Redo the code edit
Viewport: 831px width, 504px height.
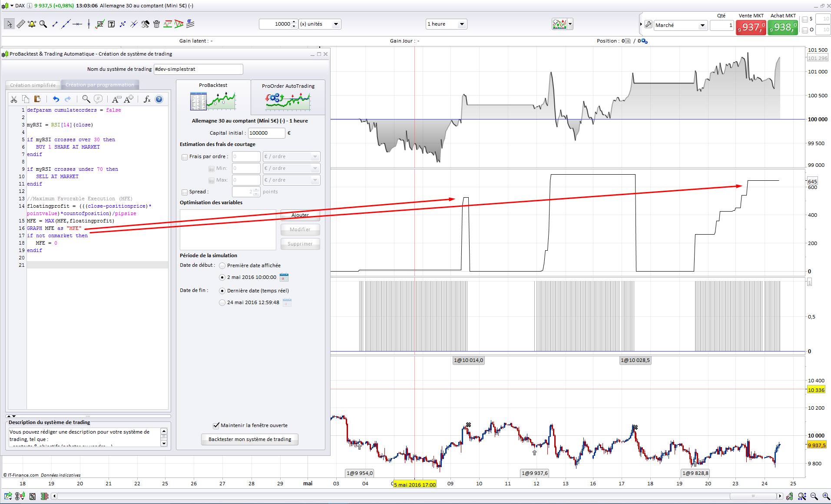(x=68, y=99)
